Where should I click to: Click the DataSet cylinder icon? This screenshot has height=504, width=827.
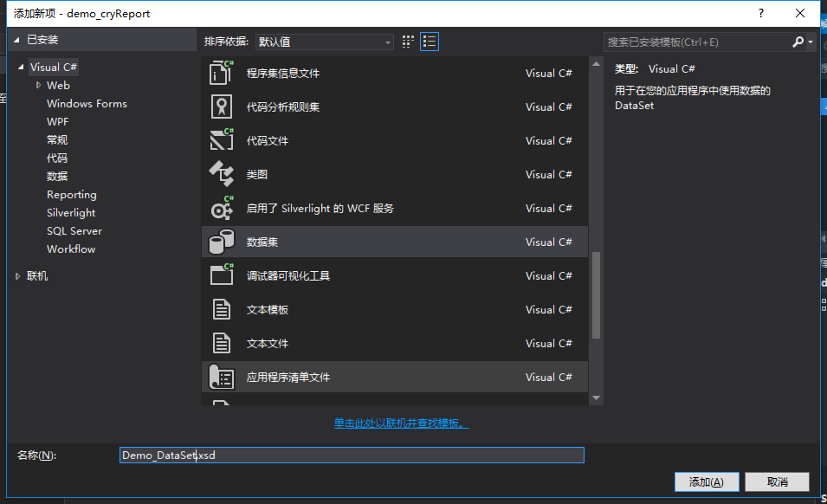[222, 242]
